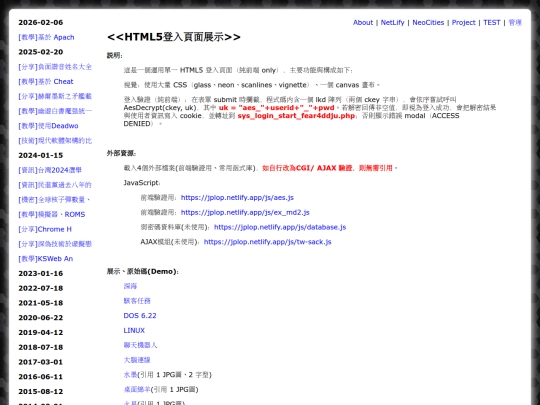The height and width of the screenshot is (405, 540).
Task: Expand the 2016-06-11 date group
Action: click(x=41, y=377)
